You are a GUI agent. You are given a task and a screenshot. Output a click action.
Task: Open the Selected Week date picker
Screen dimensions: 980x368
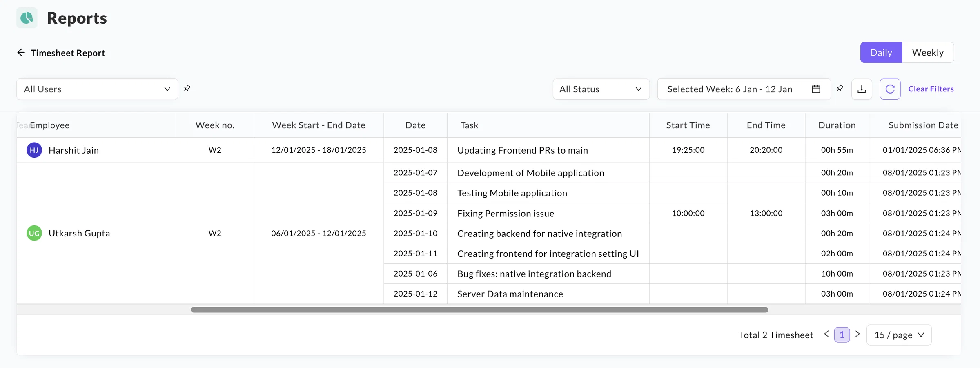coord(744,89)
